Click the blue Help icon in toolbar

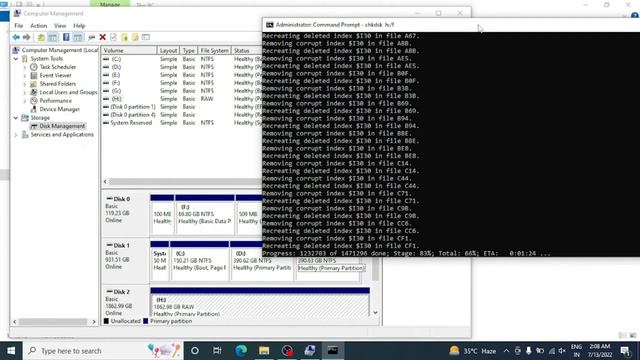66,37
